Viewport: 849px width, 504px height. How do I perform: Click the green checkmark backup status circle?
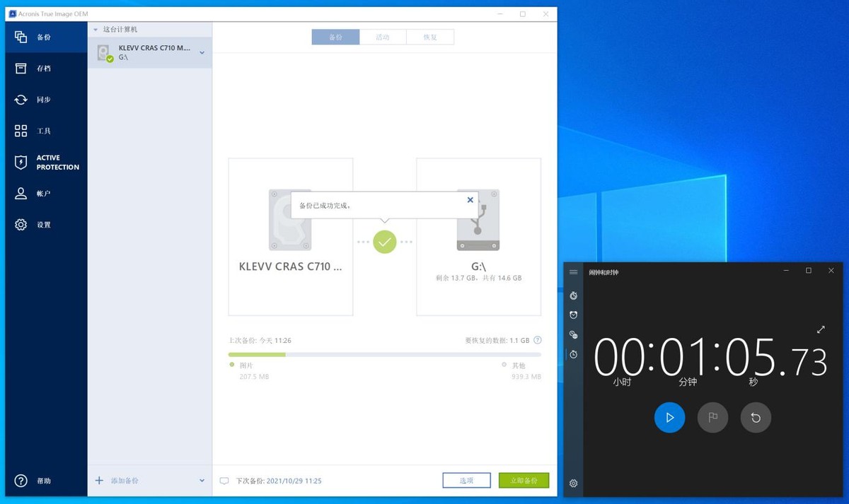point(384,242)
